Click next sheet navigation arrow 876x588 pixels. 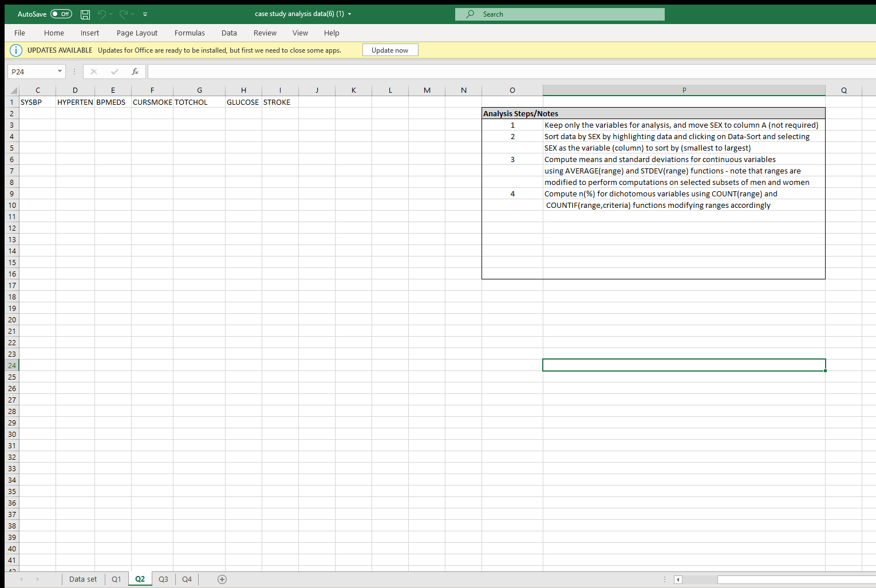click(38, 579)
